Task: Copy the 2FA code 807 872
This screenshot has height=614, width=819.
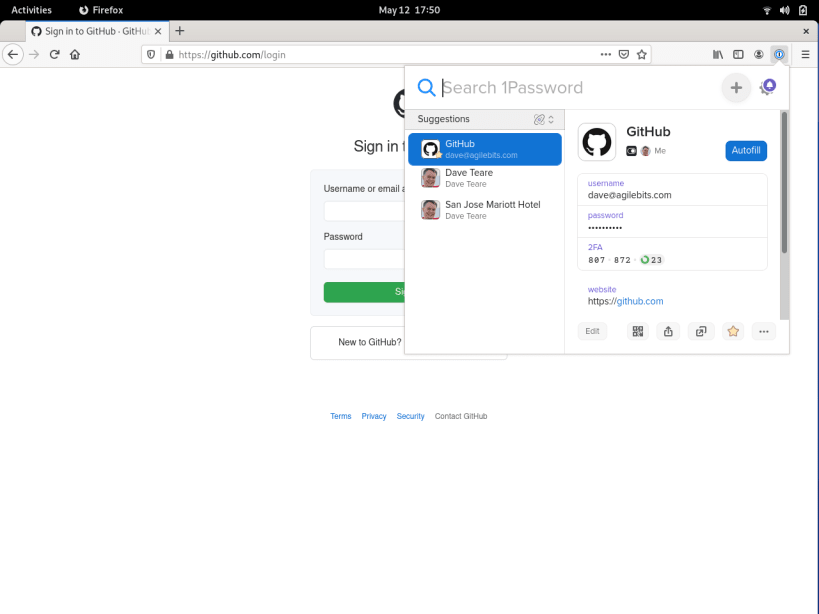Action: coord(610,260)
